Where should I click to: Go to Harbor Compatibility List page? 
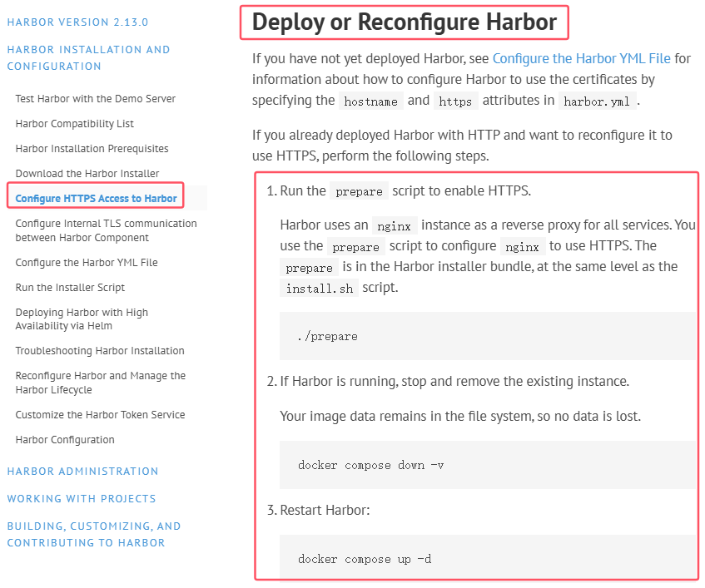tap(75, 124)
